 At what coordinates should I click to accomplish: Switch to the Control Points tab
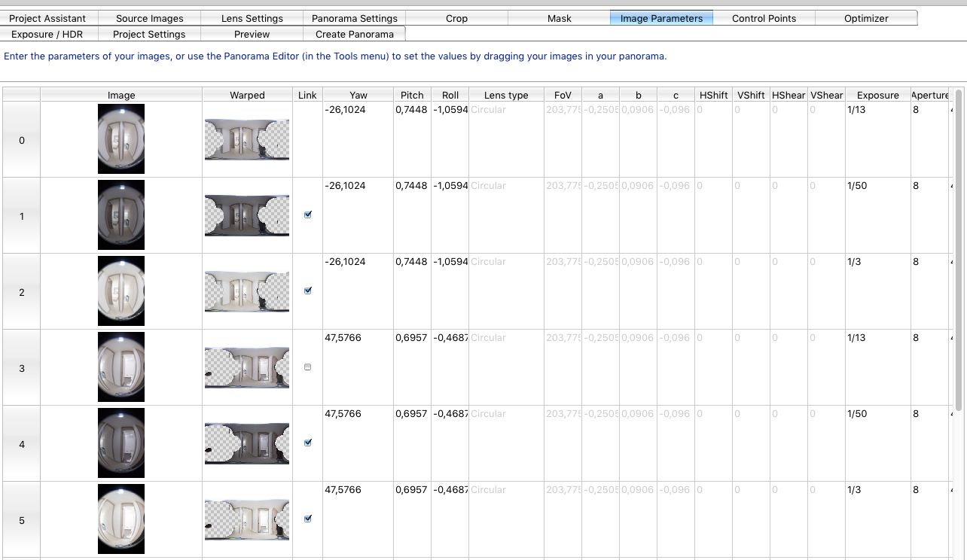click(764, 18)
